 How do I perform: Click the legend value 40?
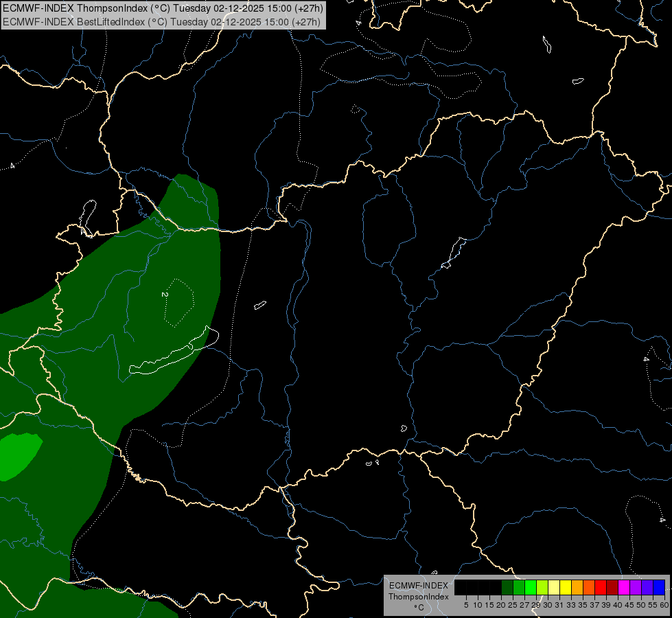point(618,605)
